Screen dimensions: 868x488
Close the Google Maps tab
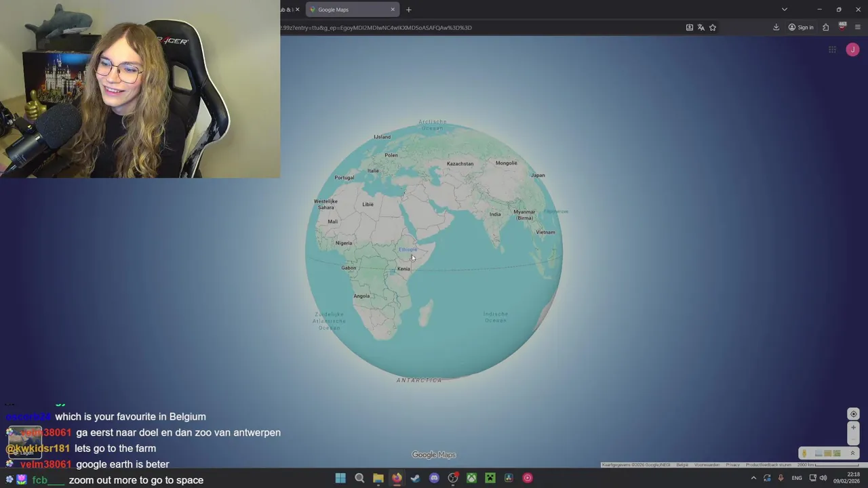tap(393, 9)
